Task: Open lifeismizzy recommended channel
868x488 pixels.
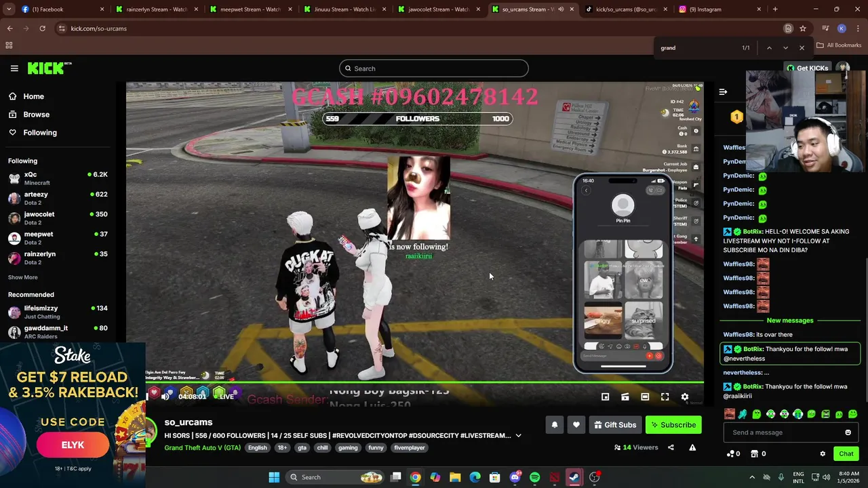Action: pyautogui.click(x=58, y=312)
